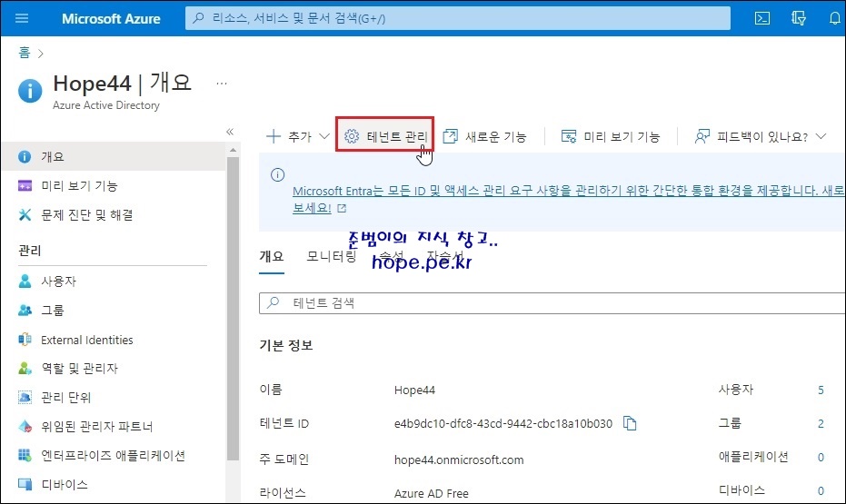Open the 사용자 count 5 link
The width and height of the screenshot is (846, 504).
point(821,390)
